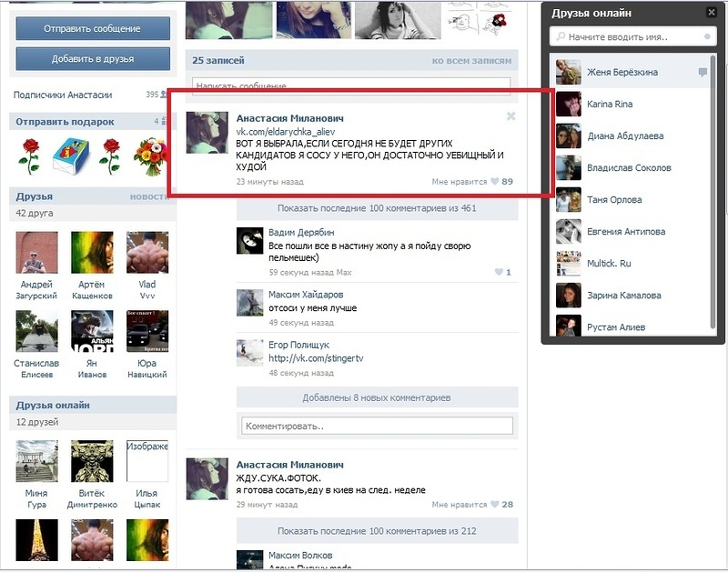Click the online friends panel scrollbar
728x572 pixels.
(x=713, y=192)
